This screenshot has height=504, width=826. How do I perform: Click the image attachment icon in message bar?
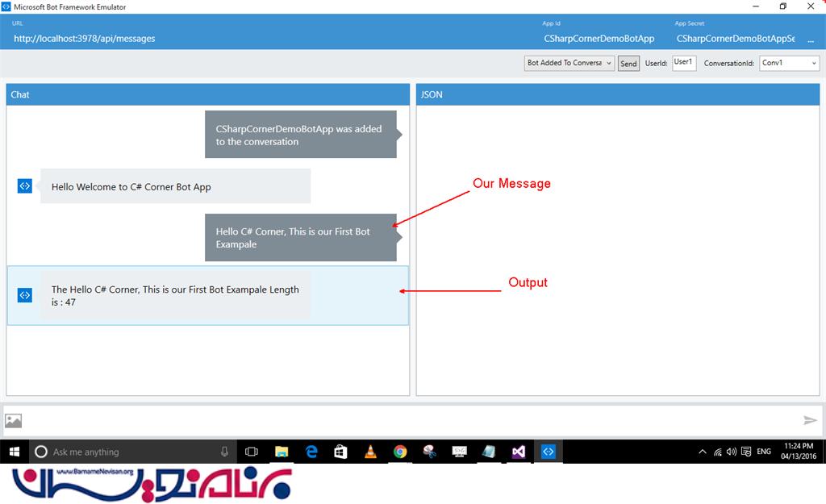[x=13, y=420]
